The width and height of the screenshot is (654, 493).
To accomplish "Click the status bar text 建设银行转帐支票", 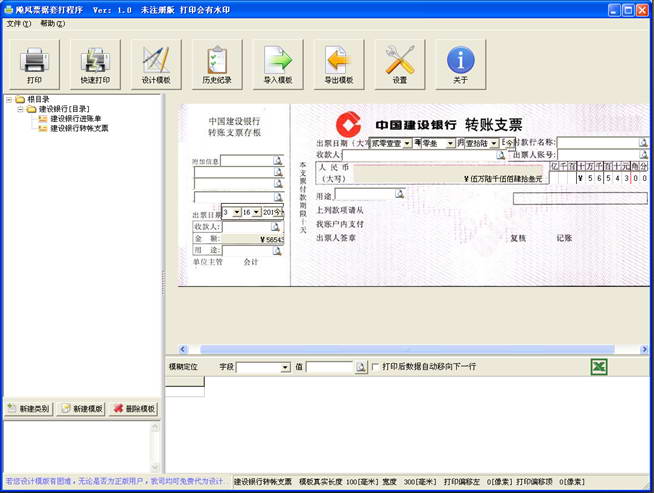I will coord(263,482).
